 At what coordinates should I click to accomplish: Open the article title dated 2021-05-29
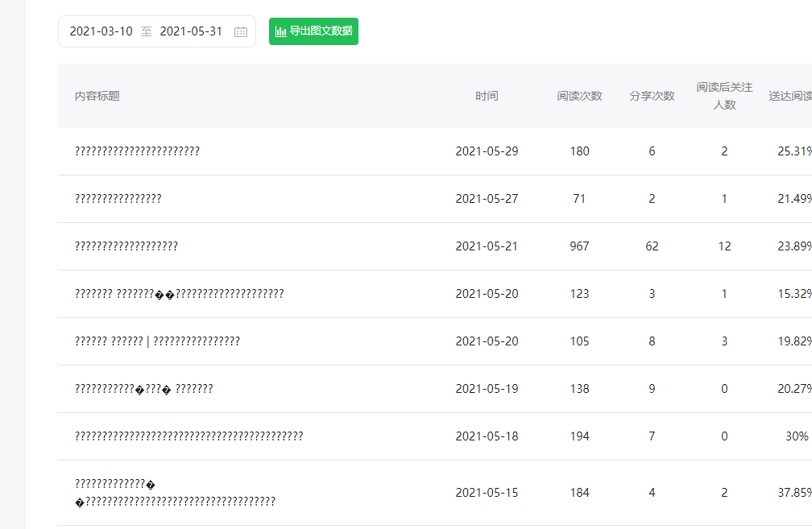[137, 151]
